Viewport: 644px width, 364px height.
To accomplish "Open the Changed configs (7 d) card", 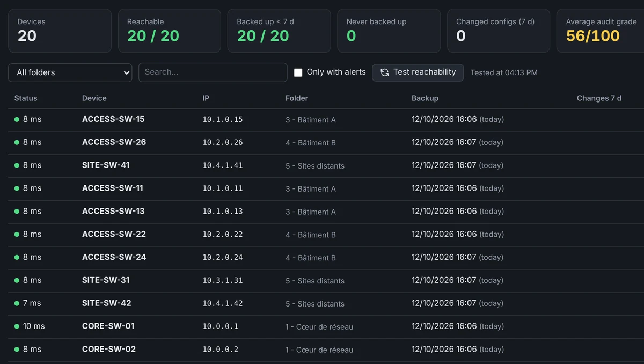I will 499,31.
